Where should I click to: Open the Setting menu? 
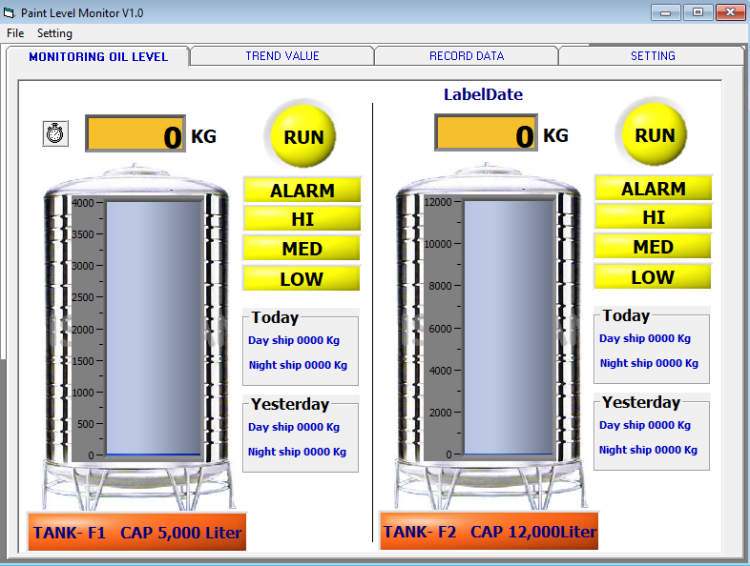[55, 33]
